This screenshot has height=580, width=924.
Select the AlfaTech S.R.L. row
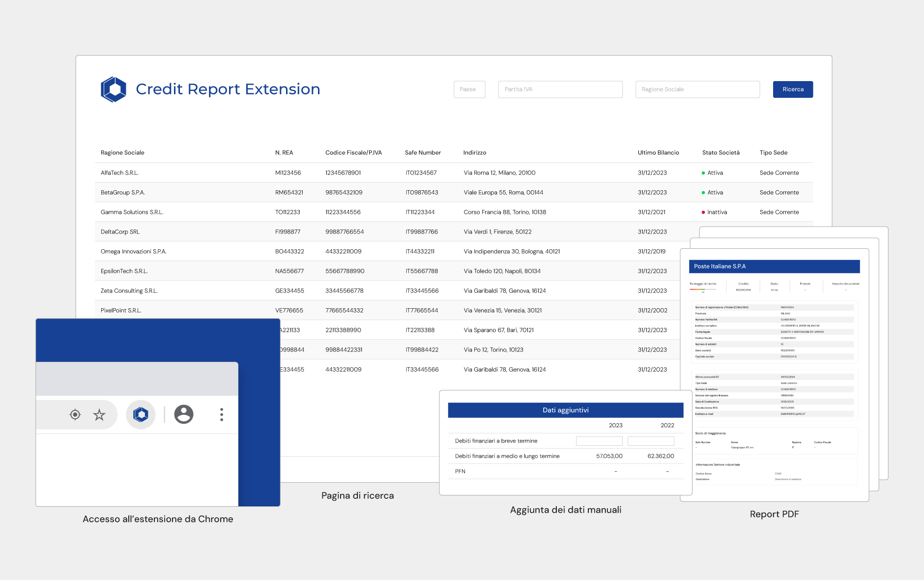point(119,173)
